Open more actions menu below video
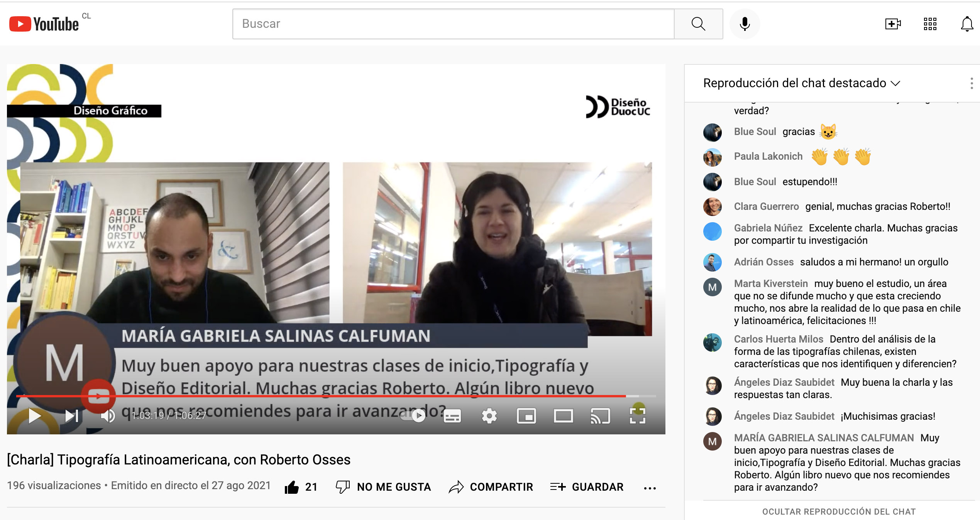Screen dimensions: 980x520 point(650,488)
